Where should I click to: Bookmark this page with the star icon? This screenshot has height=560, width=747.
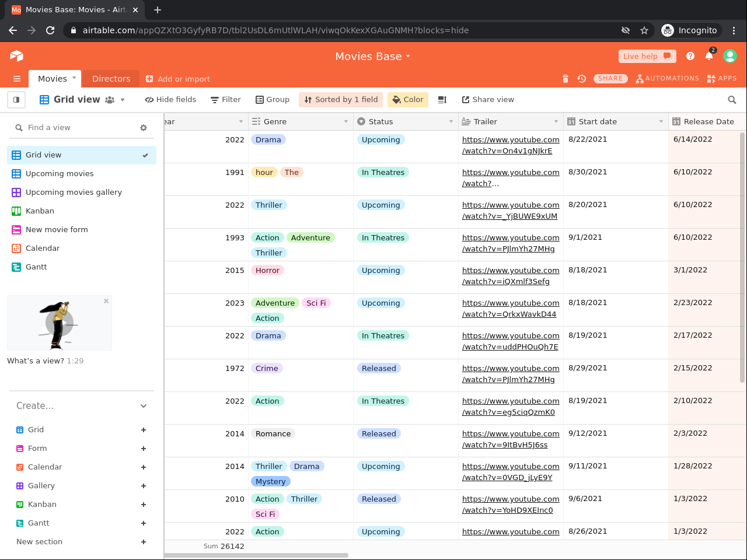(644, 30)
